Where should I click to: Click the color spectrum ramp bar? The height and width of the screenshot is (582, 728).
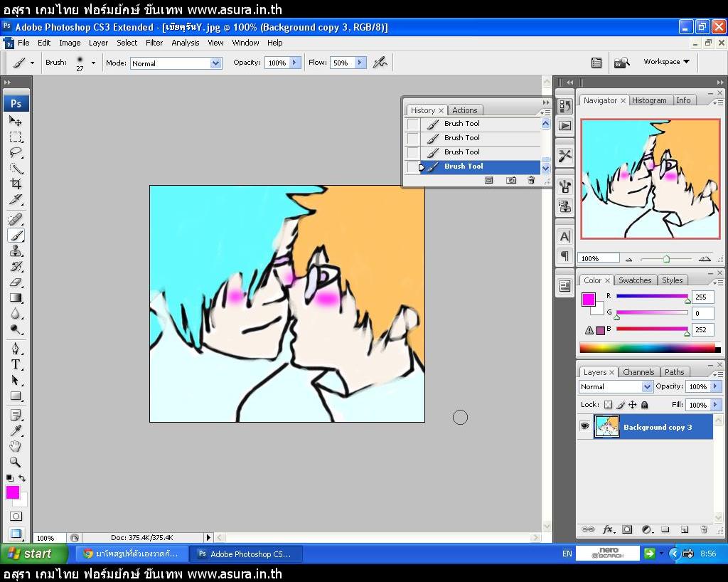tap(650, 347)
